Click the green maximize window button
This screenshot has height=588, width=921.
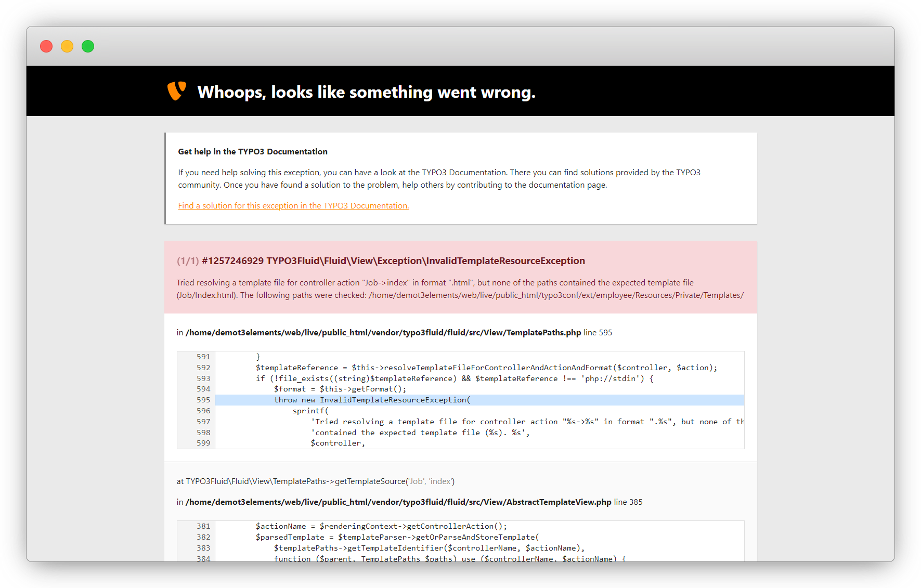coord(88,46)
